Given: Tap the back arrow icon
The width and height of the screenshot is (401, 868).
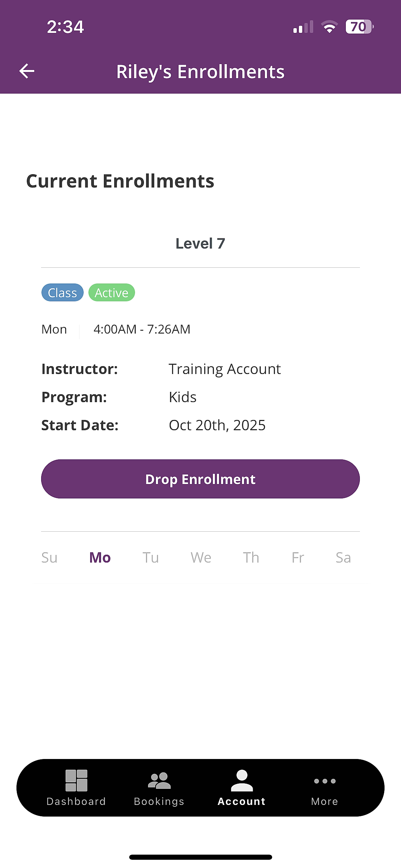Looking at the screenshot, I should [27, 71].
